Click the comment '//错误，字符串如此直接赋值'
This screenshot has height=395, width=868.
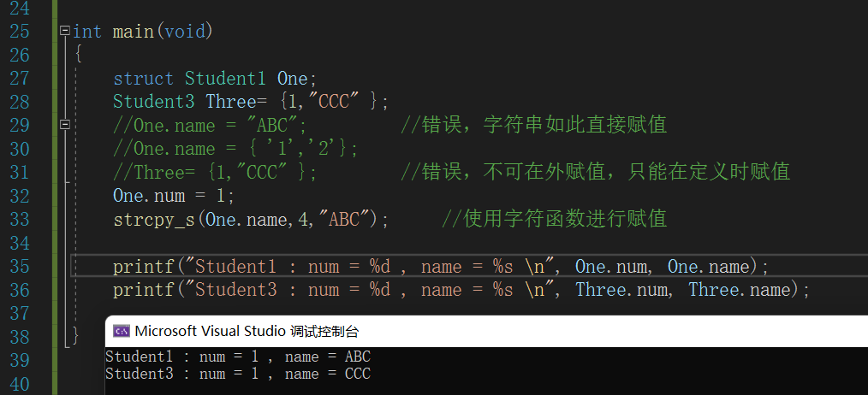534,125
